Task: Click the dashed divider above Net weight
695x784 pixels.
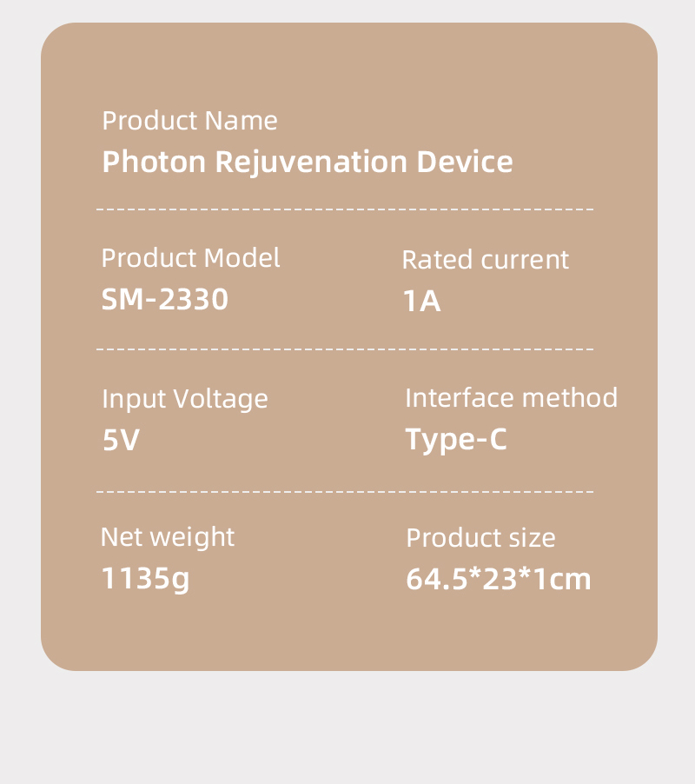Action: click(x=345, y=491)
